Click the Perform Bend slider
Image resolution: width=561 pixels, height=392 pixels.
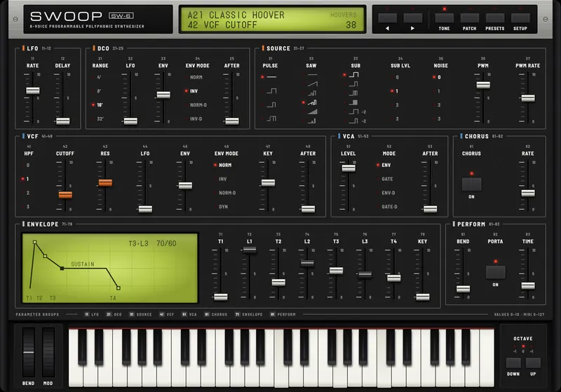(x=464, y=289)
